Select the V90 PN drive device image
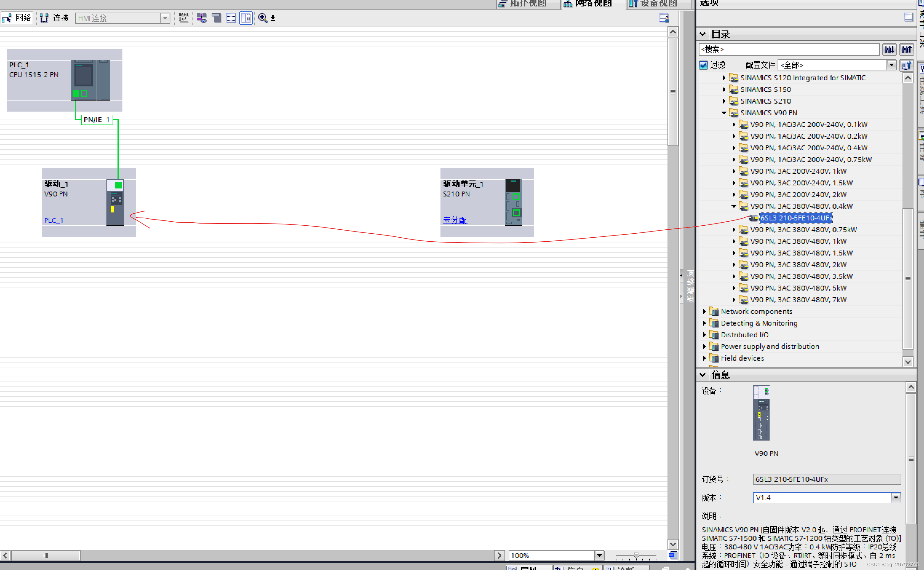The image size is (924, 570). [115, 203]
